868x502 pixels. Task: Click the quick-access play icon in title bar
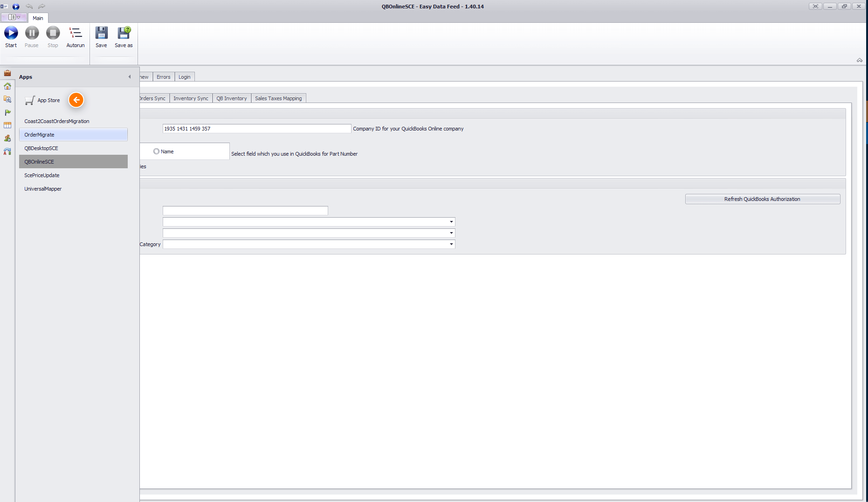[x=16, y=7]
